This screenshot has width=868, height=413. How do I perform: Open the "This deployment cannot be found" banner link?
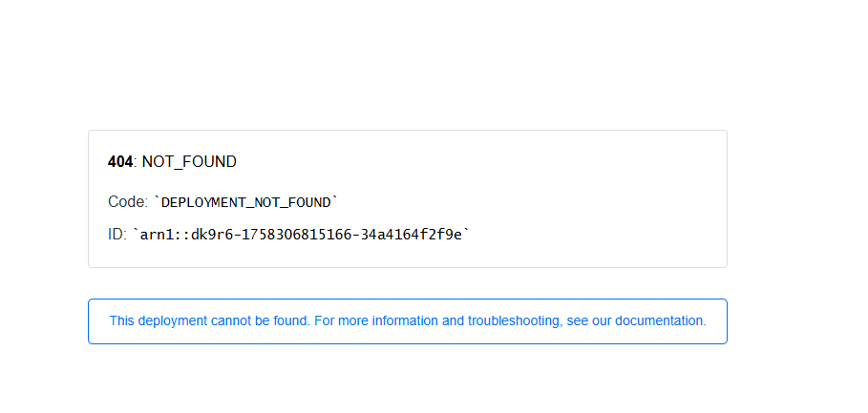tap(407, 321)
